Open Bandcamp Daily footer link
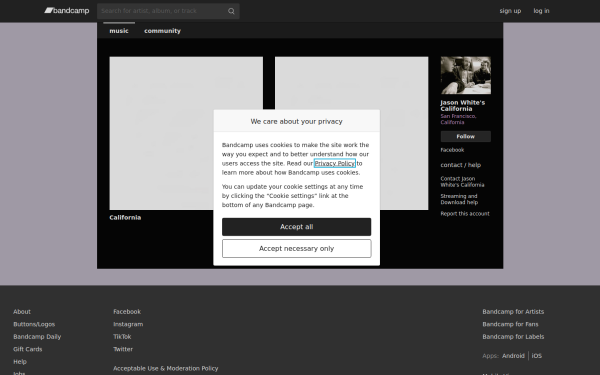The height and width of the screenshot is (375, 600). pos(37,337)
